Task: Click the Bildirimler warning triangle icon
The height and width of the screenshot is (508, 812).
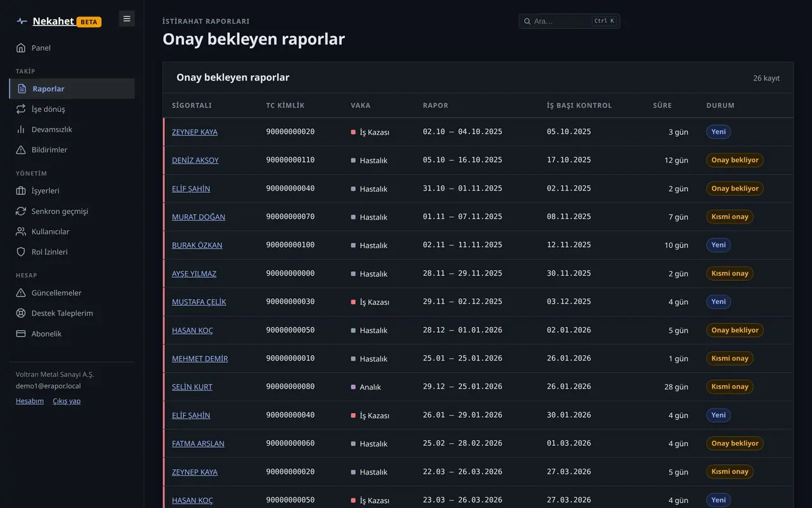Action: pyautogui.click(x=21, y=150)
